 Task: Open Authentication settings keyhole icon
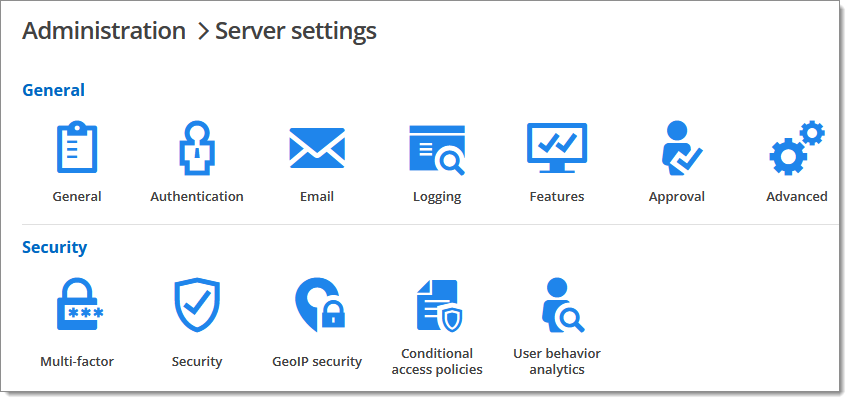click(x=197, y=149)
